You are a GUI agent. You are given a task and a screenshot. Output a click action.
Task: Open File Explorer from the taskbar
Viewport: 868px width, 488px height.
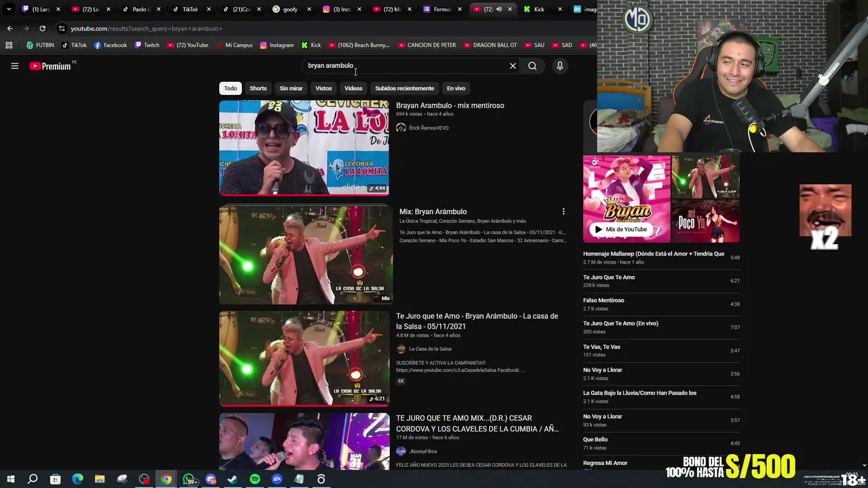point(100,479)
